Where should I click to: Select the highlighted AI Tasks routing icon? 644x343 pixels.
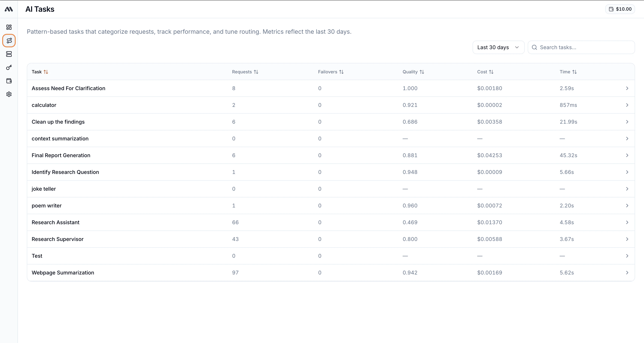point(9,40)
